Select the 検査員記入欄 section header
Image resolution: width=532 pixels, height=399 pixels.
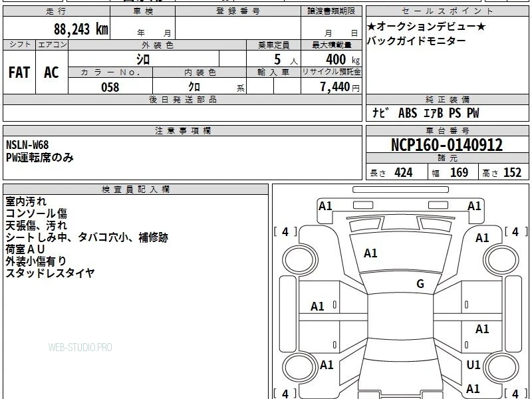coord(136,190)
